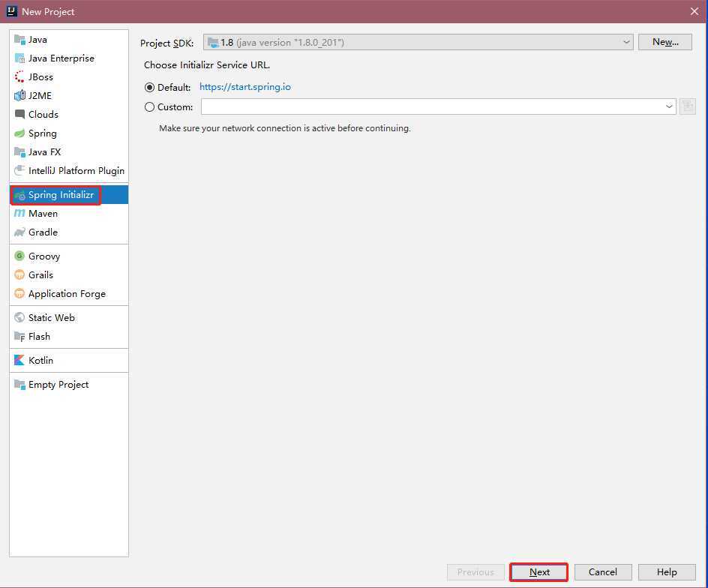Screen dimensions: 708x588
Task: Open the Project SDK dropdown
Action: click(x=418, y=43)
